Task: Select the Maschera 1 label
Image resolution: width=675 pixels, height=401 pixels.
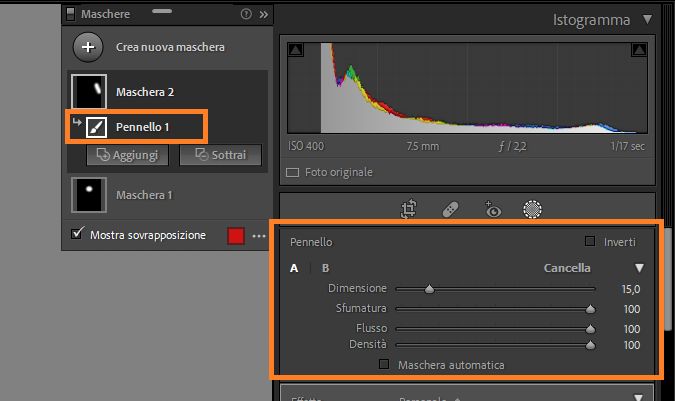Action: 144,195
